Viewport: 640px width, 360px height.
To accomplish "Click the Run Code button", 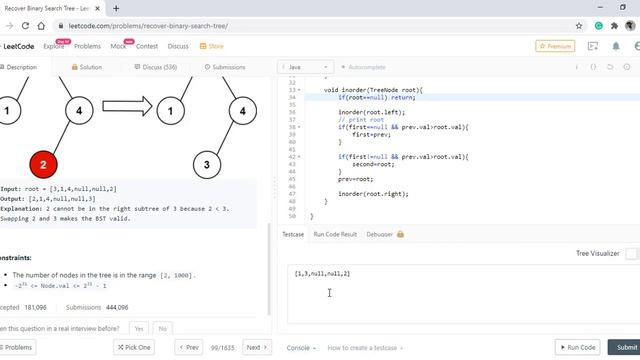I will point(578,347).
